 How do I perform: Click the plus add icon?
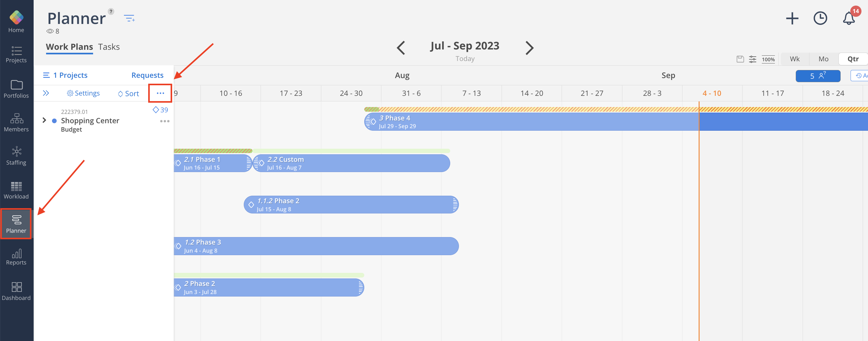[x=792, y=18]
